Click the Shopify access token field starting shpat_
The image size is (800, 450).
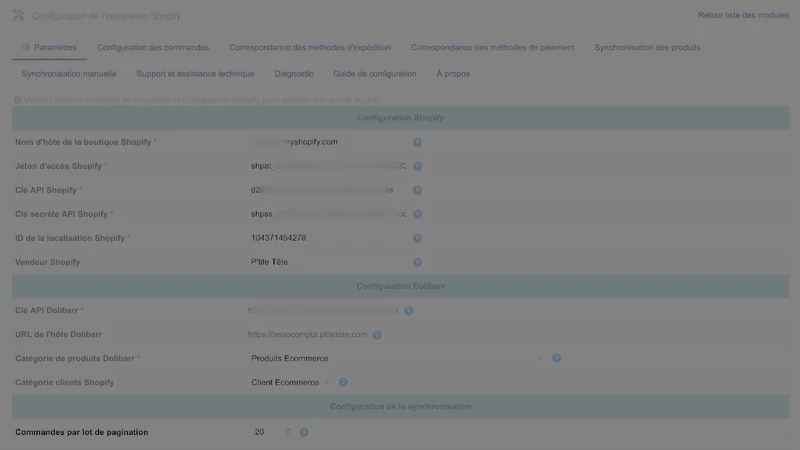328,166
